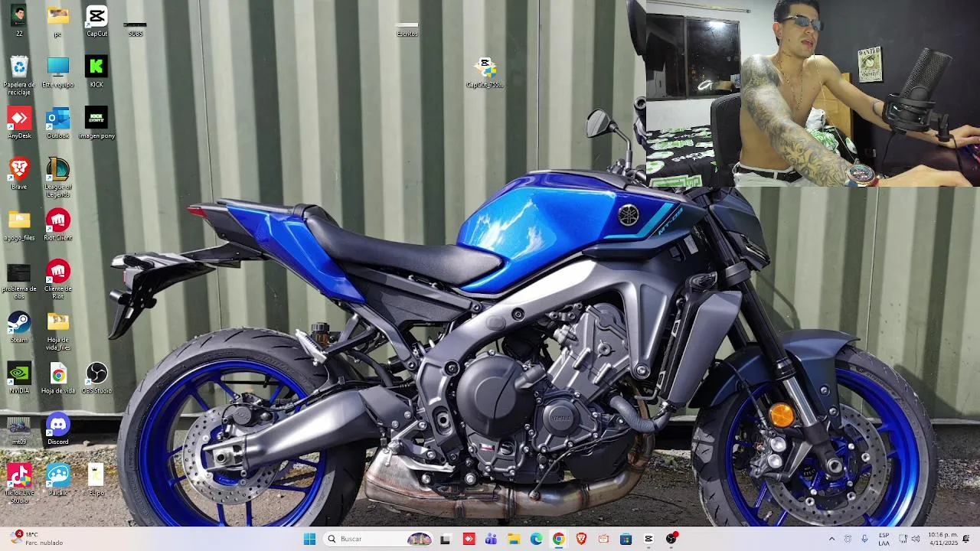Image resolution: width=980 pixels, height=551 pixels.
Task: Open the notifications bell icon
Action: (966, 539)
